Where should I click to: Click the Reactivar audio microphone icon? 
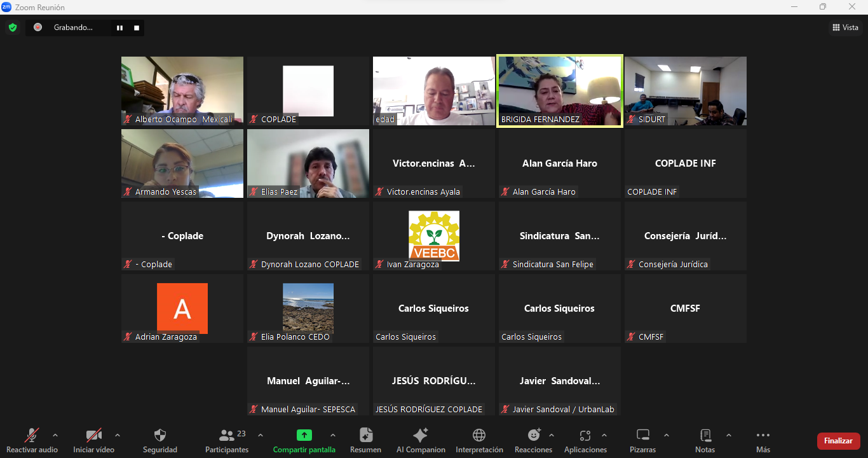[32, 435]
